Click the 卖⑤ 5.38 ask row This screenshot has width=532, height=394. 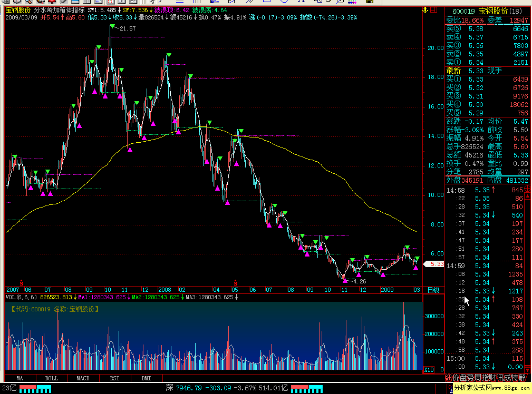tap(487, 29)
